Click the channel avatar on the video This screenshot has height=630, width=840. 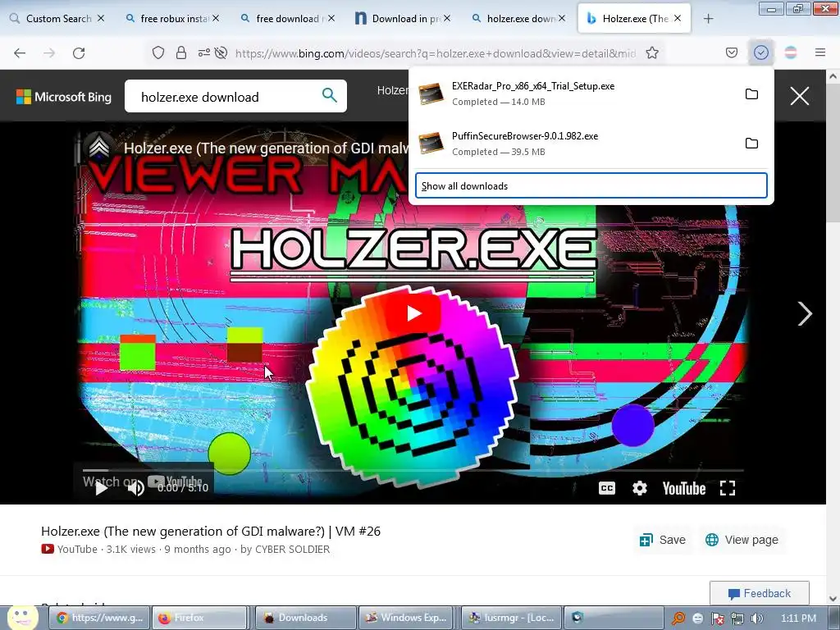coord(99,148)
